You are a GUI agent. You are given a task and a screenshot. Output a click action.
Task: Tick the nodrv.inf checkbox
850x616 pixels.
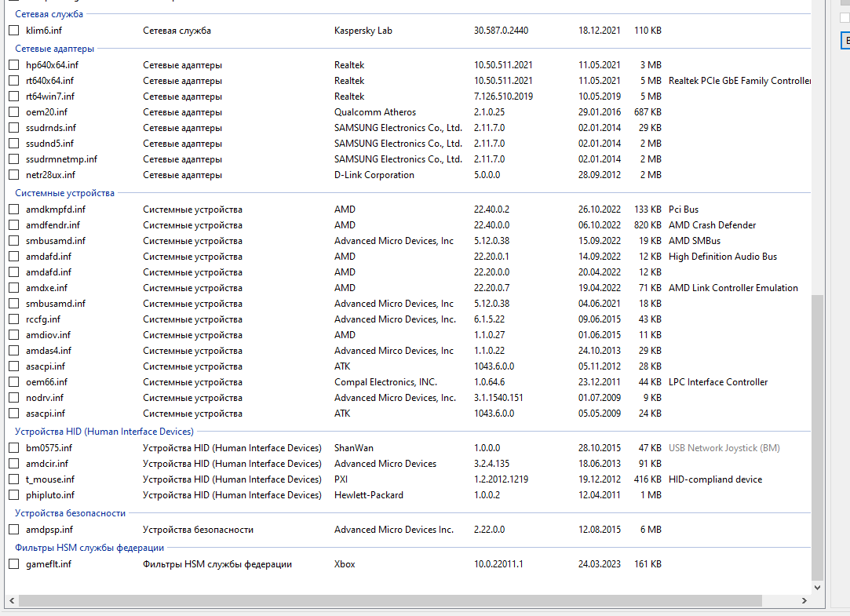[14, 398]
